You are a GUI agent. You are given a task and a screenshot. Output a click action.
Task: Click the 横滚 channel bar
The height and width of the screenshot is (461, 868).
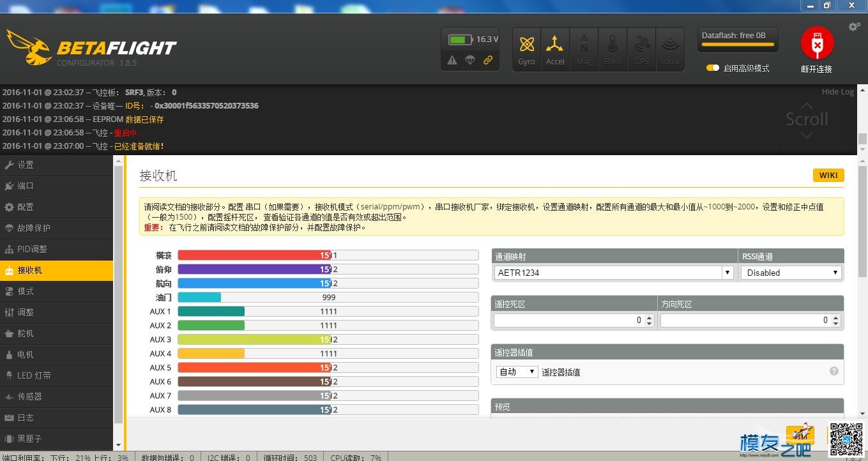328,255
